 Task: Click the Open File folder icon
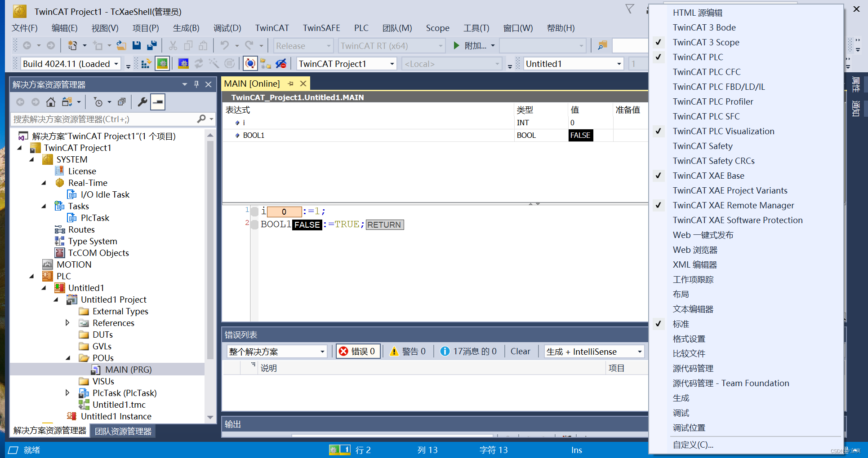click(121, 45)
